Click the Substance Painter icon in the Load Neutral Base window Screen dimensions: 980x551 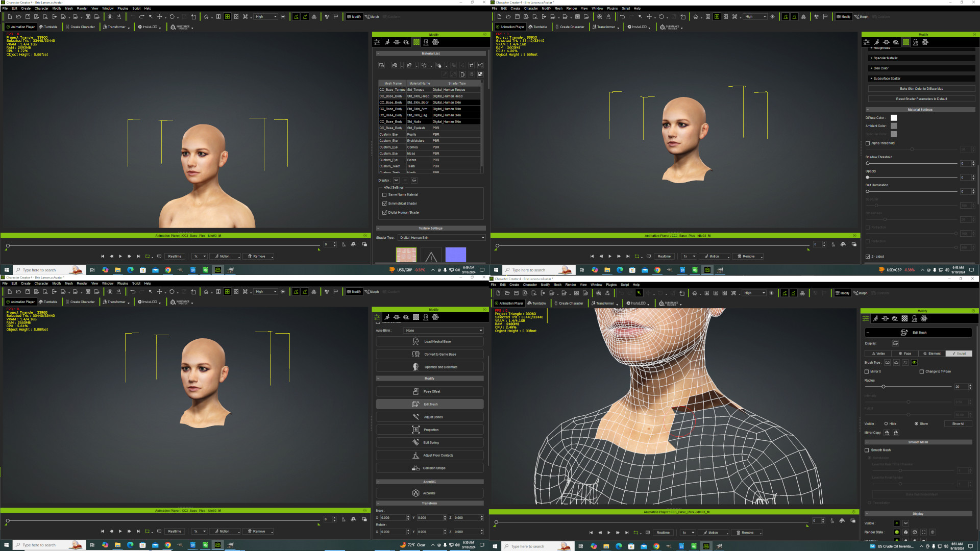[180, 302]
